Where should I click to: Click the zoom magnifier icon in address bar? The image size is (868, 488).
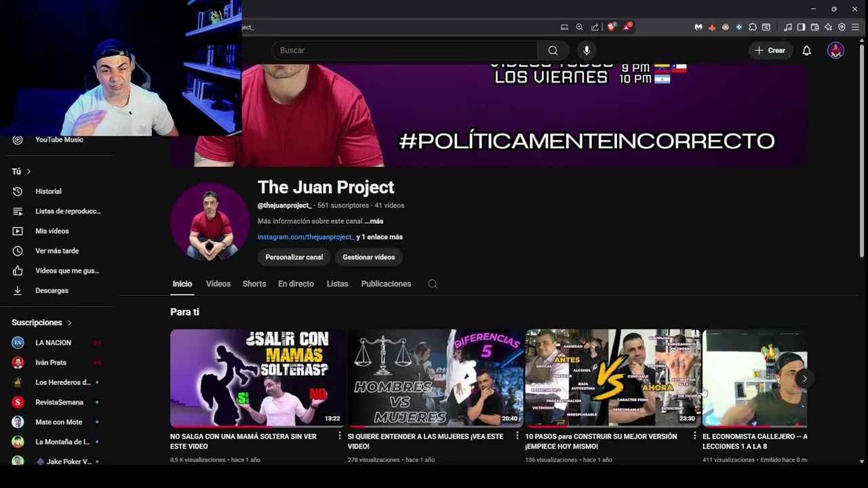[x=579, y=27]
